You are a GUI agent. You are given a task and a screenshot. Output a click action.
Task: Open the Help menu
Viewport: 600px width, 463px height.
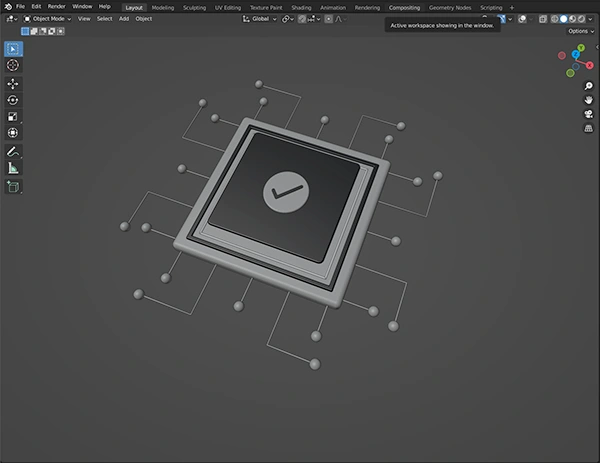point(104,7)
